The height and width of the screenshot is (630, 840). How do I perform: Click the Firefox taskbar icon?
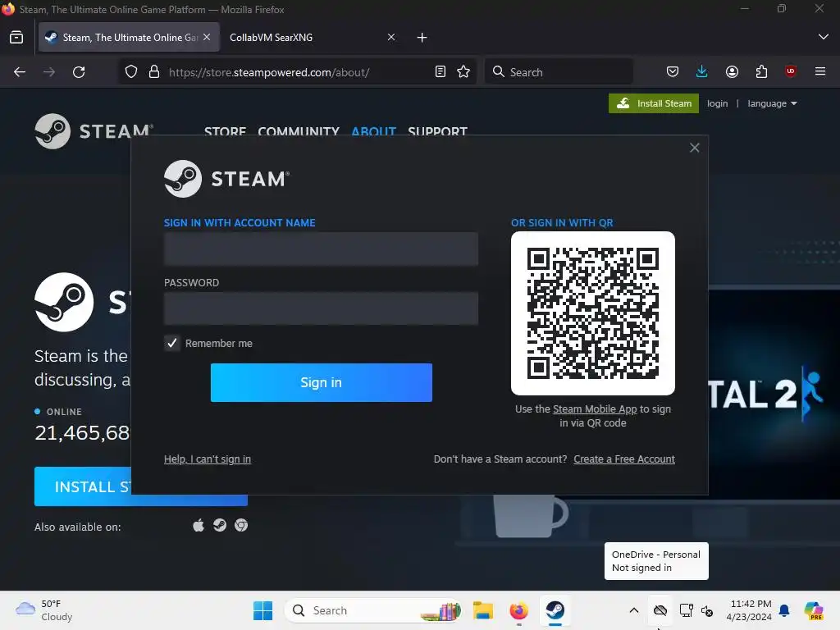tap(518, 610)
